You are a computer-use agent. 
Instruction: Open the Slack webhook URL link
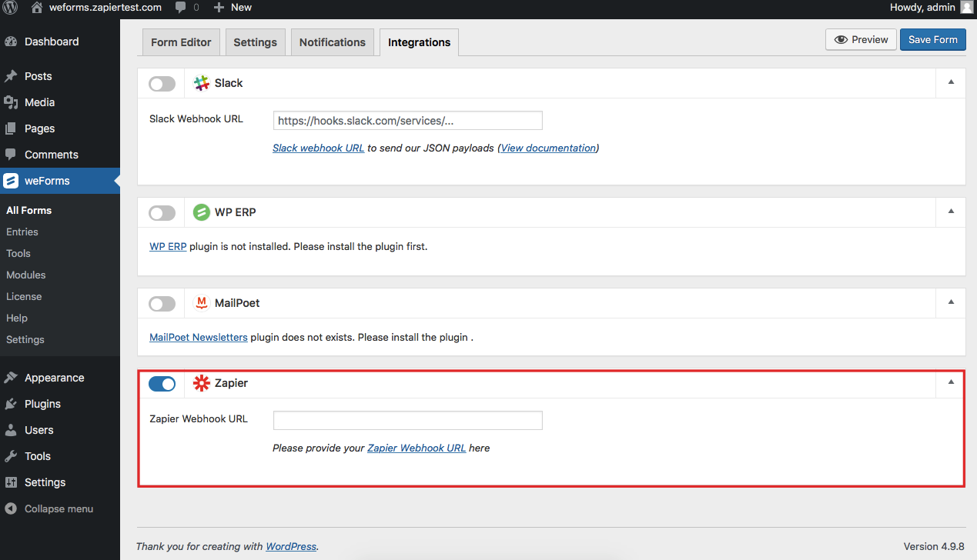click(319, 148)
